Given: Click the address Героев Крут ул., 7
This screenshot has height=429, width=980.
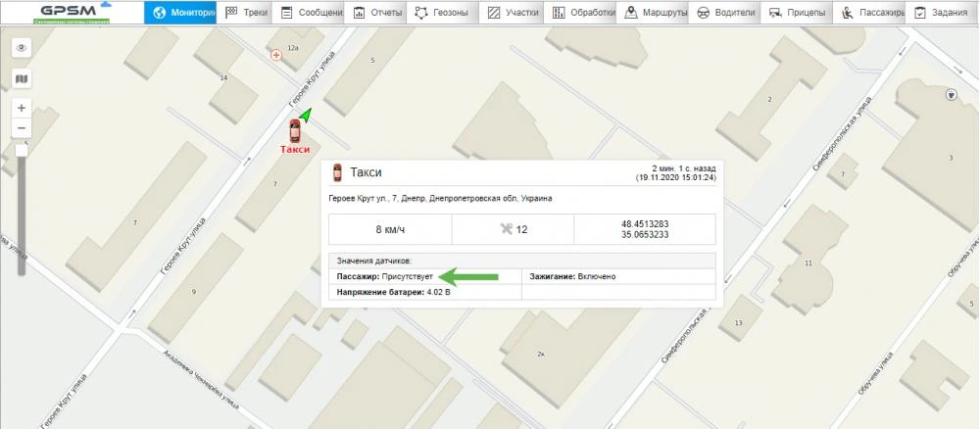Looking at the screenshot, I should [440, 199].
